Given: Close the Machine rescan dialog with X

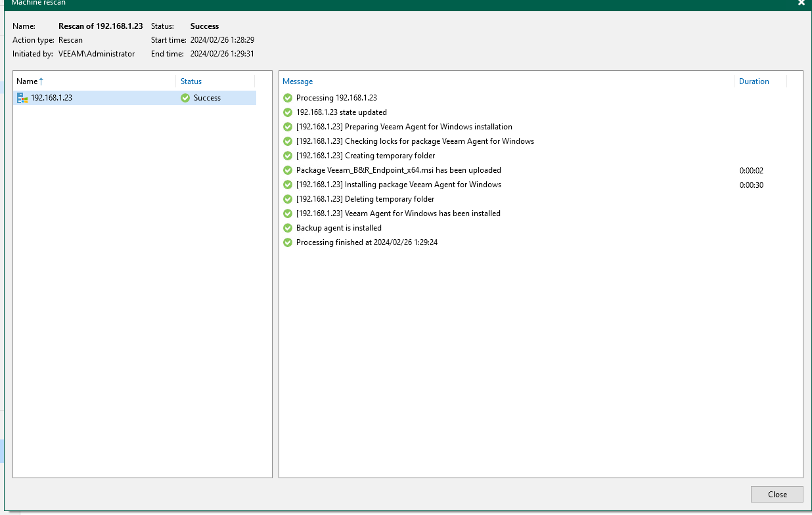Looking at the screenshot, I should coord(801,3).
